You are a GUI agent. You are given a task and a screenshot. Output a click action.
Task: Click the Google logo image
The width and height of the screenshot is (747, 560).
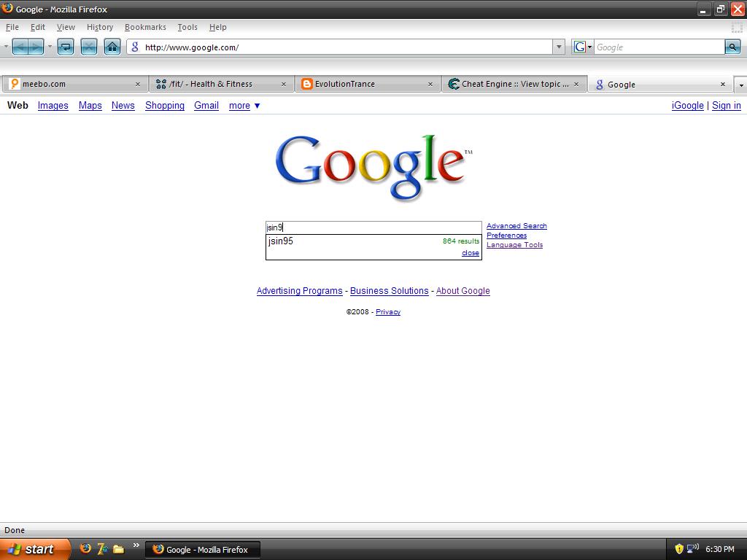coord(373,167)
